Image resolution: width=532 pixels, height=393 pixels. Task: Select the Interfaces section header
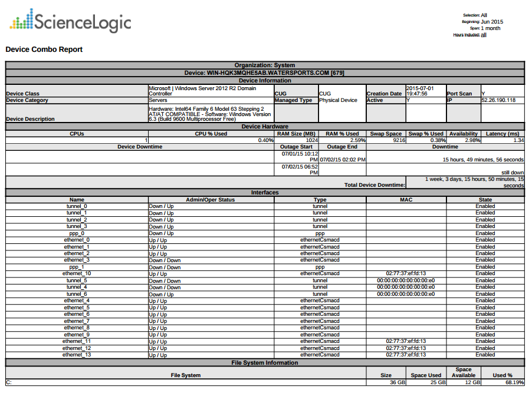tap(265, 193)
